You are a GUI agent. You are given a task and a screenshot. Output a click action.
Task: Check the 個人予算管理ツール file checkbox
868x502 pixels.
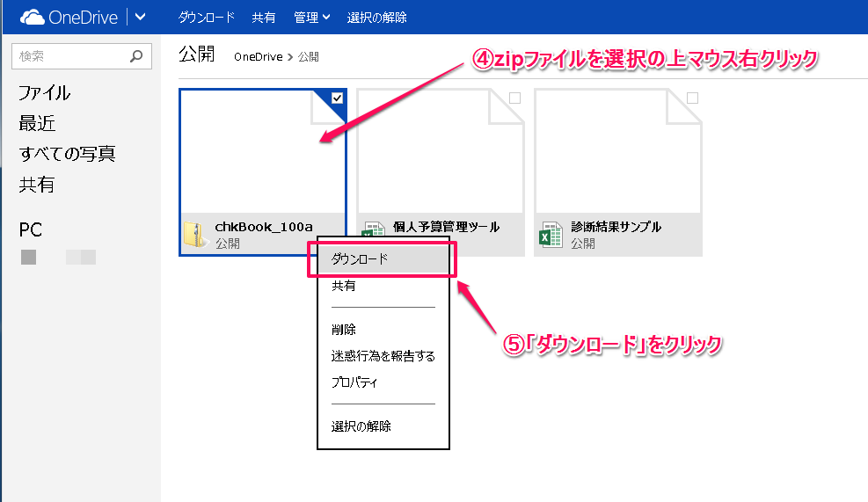coord(514,98)
